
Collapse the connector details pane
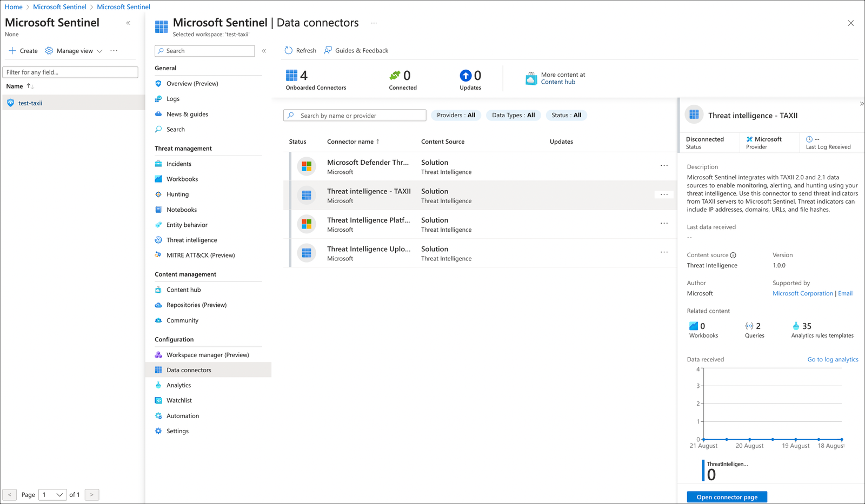(x=861, y=104)
